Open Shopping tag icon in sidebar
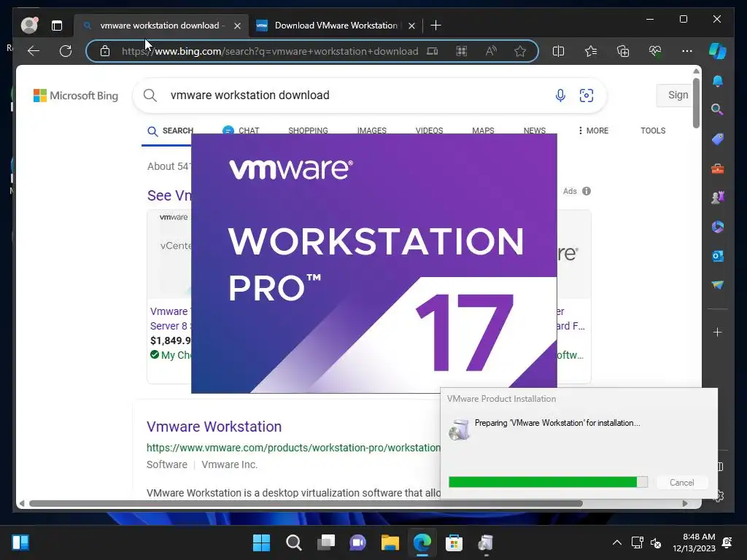The width and height of the screenshot is (747, 560). [x=718, y=139]
